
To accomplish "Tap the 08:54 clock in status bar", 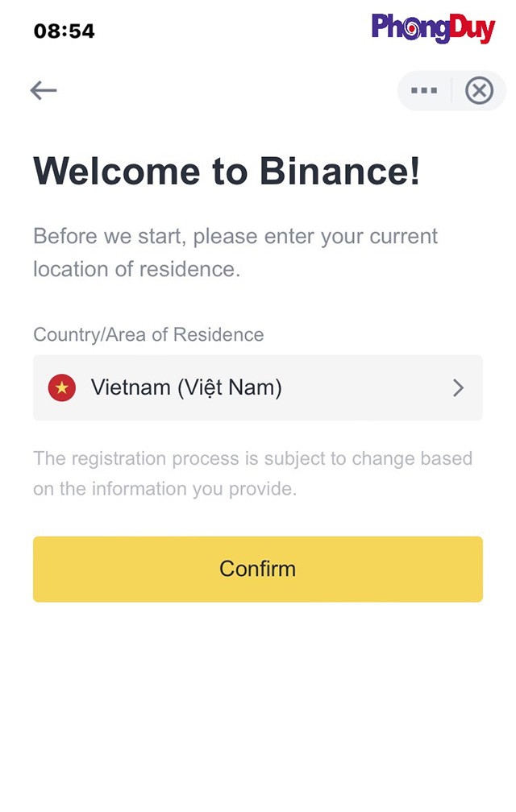I will pos(64,31).
